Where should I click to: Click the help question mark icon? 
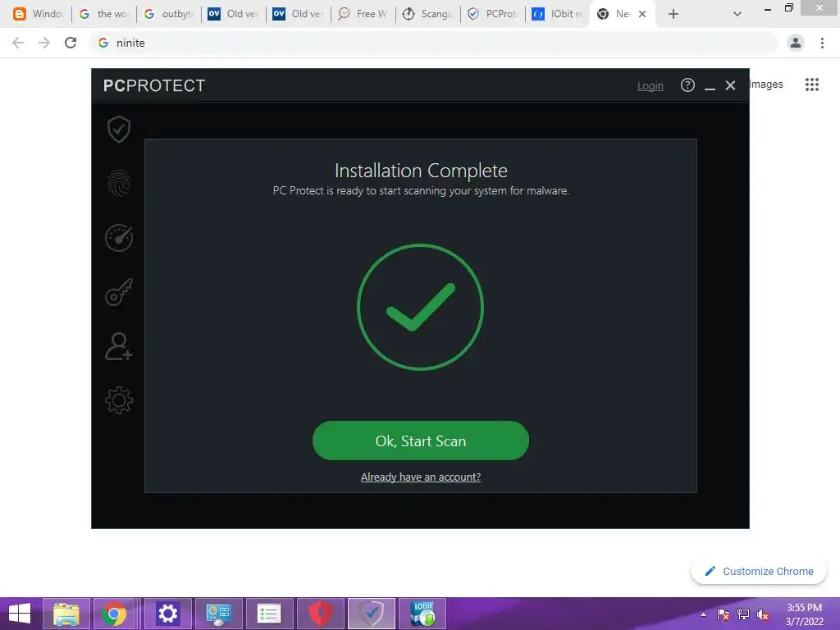(x=687, y=85)
